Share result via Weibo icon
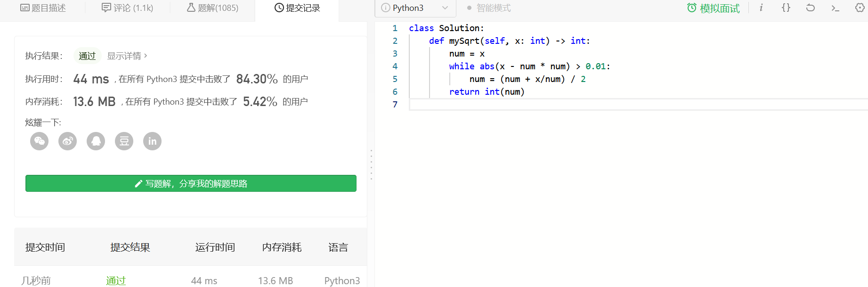Viewport: 868px width, 287px height. (68, 141)
